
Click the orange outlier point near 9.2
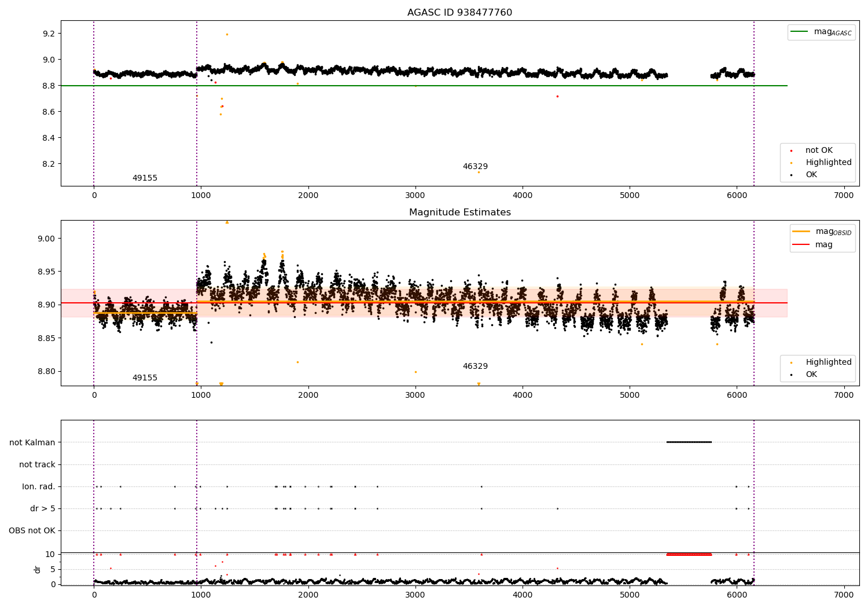coord(227,34)
